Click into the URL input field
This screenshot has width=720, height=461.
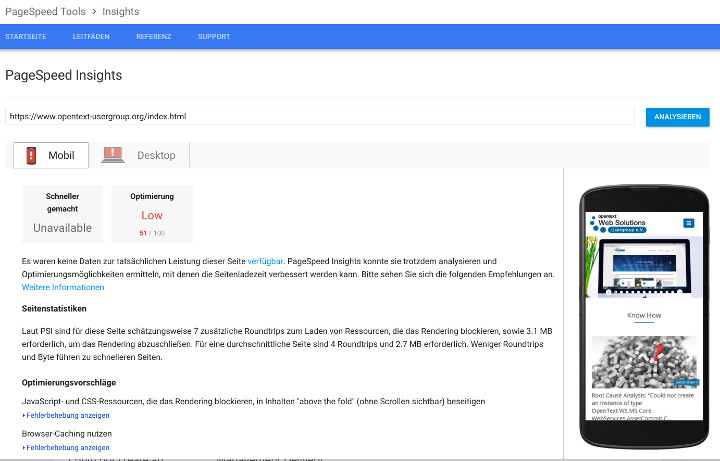[320, 116]
